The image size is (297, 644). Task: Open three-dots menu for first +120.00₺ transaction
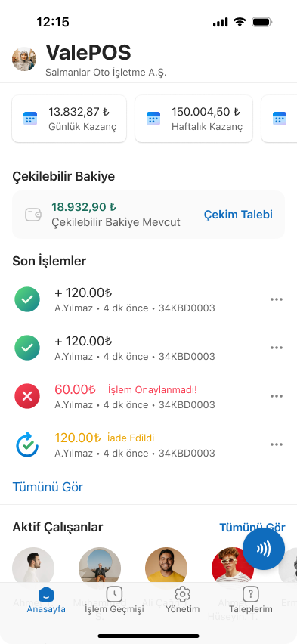click(x=277, y=299)
